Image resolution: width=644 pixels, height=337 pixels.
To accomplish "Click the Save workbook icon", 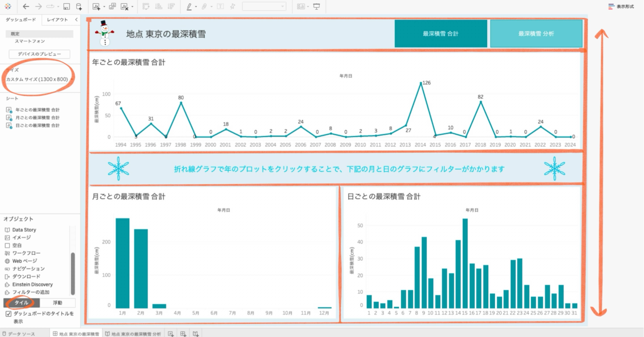I will pos(66,7).
